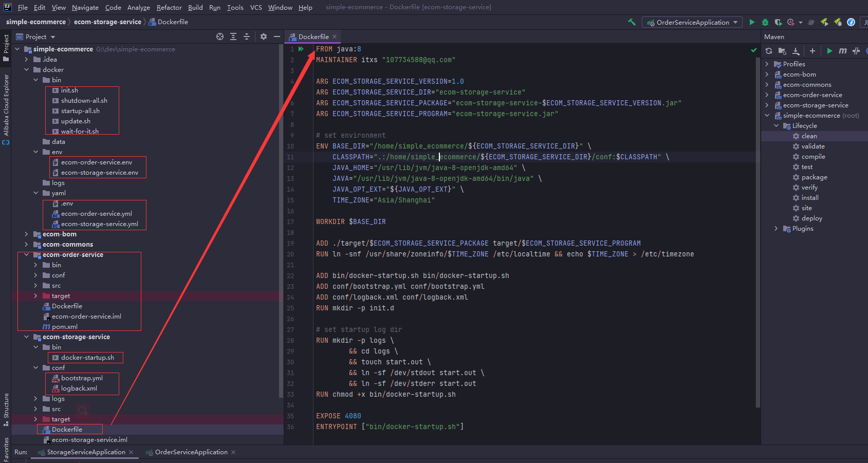868x463 pixels.
Task: Click the JRebel run rocket icon
Action: click(824, 22)
